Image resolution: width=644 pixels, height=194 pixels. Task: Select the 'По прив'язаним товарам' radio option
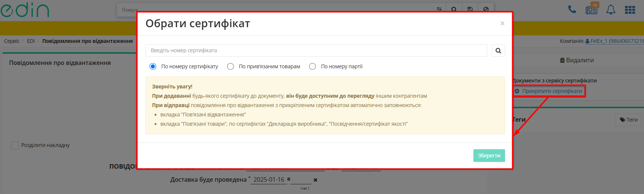tap(231, 66)
